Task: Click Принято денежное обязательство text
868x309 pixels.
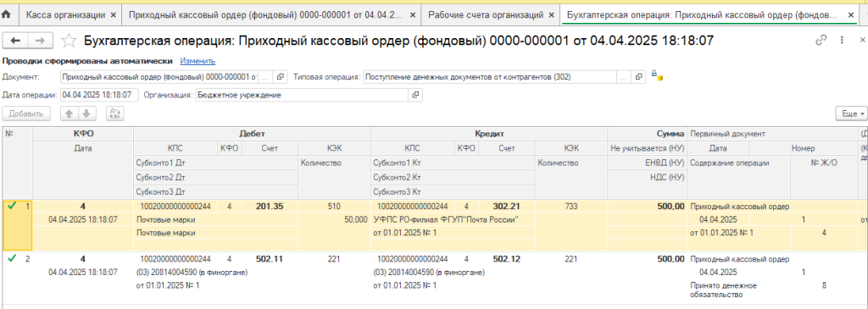Action: click(x=739, y=290)
